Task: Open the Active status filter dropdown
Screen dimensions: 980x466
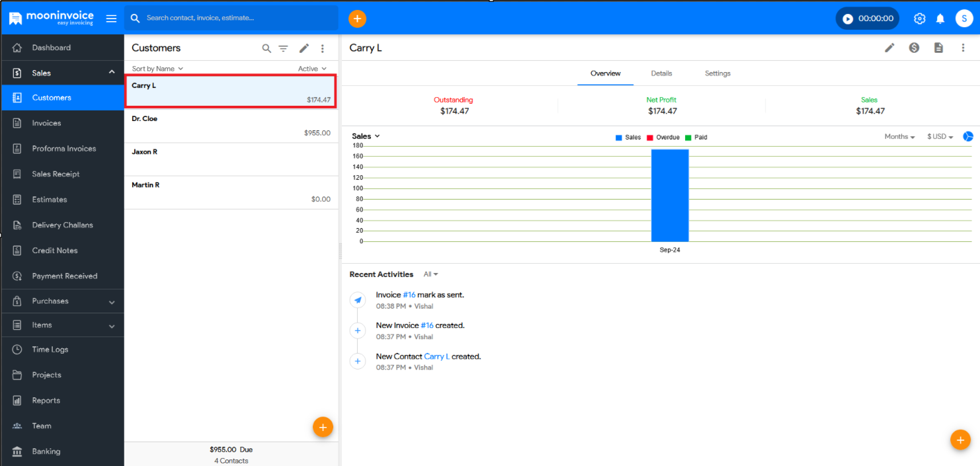Action: pos(312,69)
